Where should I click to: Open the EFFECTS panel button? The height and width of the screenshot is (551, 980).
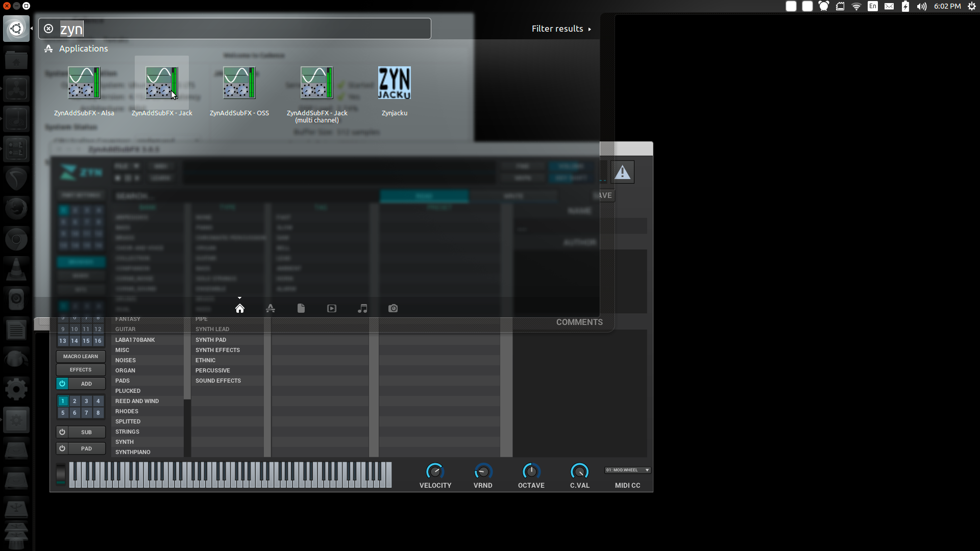pos(81,369)
